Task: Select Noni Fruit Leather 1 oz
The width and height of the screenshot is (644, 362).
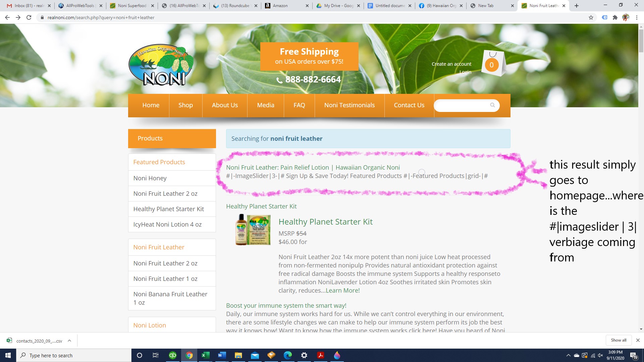Action: [172, 279]
